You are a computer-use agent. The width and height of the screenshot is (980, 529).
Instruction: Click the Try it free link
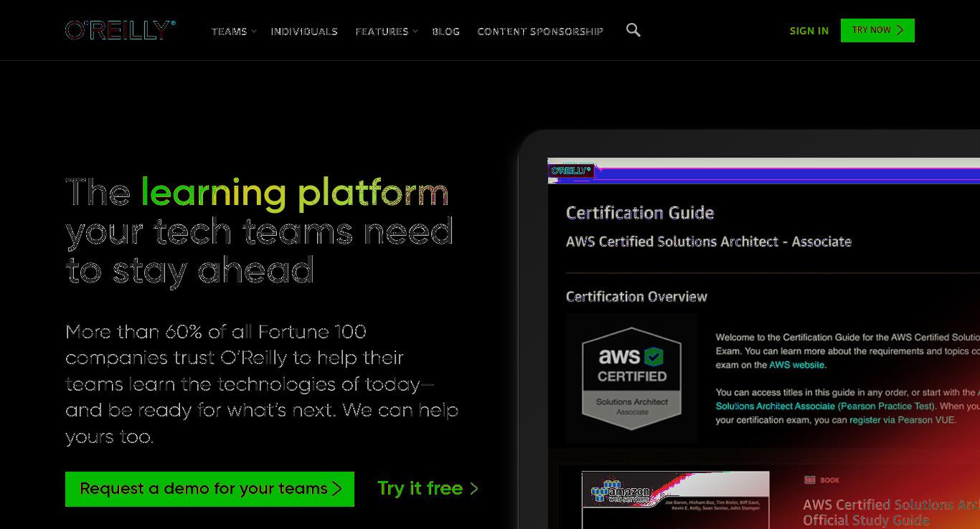pyautogui.click(x=428, y=489)
